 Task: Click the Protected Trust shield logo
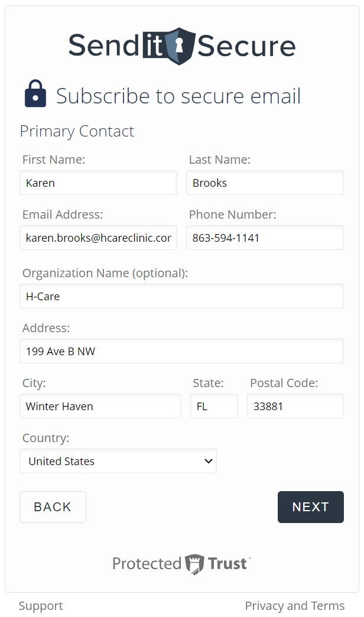pyautogui.click(x=194, y=564)
